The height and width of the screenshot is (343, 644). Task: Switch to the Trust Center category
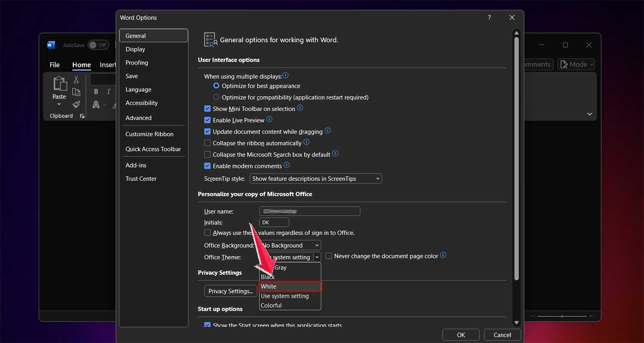(141, 178)
